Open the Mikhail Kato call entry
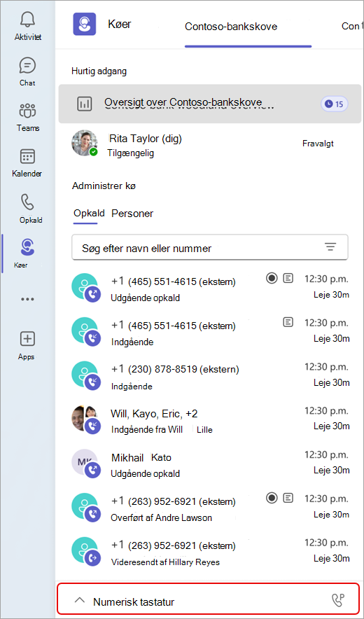Viewport: 364px width, 619px height. [x=209, y=464]
